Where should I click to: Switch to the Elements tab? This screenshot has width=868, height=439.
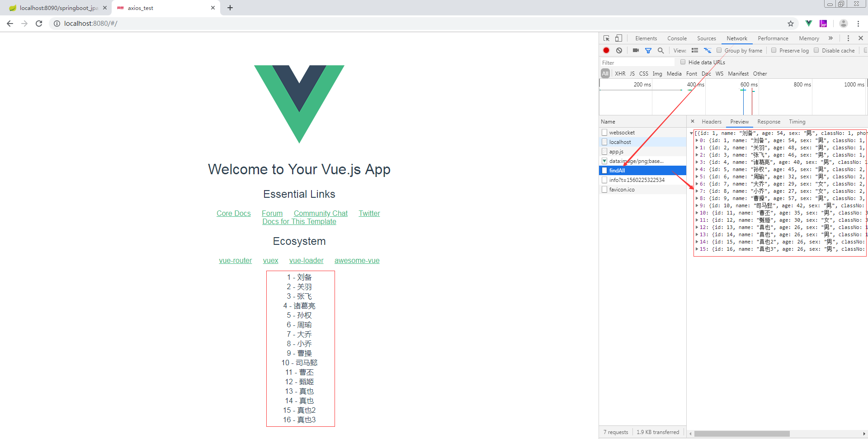pos(646,38)
